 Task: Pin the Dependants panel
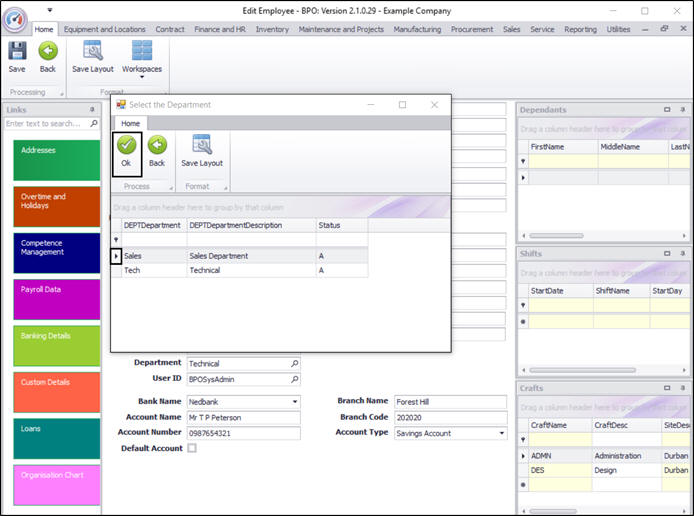(x=682, y=109)
